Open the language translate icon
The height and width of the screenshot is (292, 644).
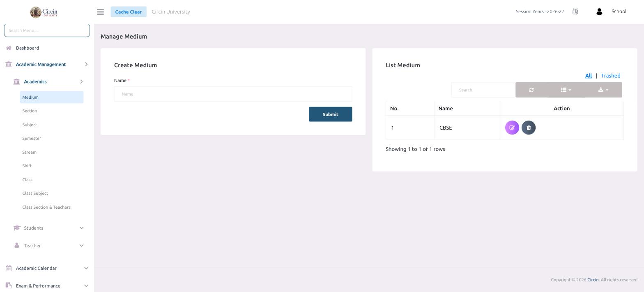click(575, 11)
